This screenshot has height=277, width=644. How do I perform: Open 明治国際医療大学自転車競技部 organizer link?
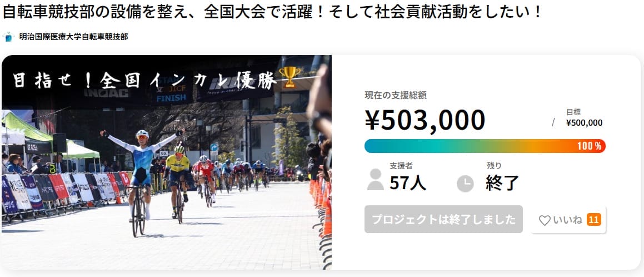point(73,37)
